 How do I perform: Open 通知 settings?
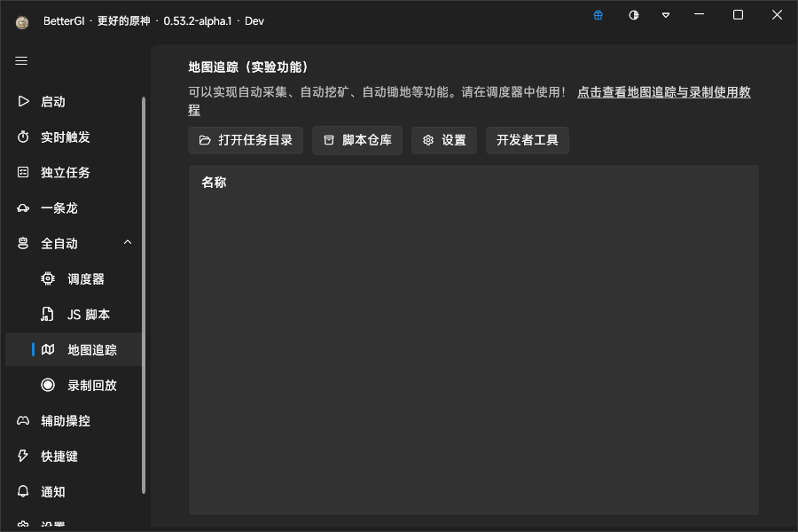[74, 492]
